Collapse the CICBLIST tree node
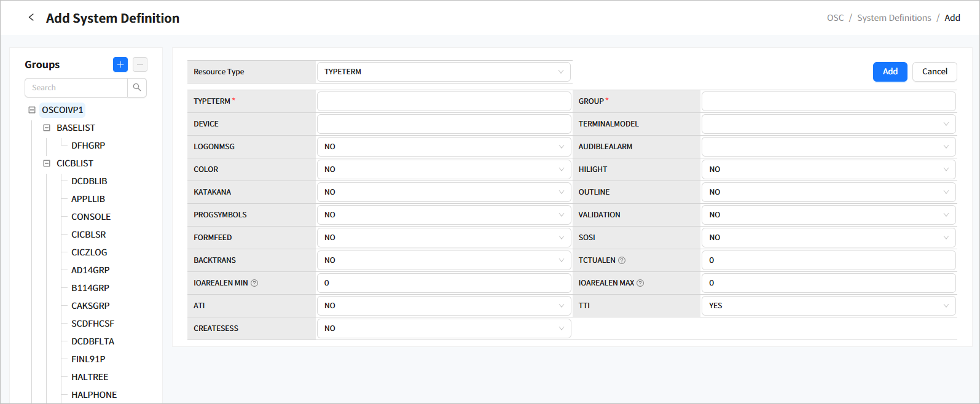 pyautogui.click(x=47, y=163)
